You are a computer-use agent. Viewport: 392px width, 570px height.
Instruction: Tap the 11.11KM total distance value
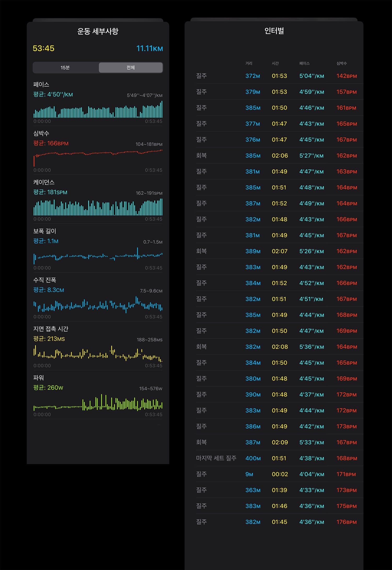click(x=149, y=48)
